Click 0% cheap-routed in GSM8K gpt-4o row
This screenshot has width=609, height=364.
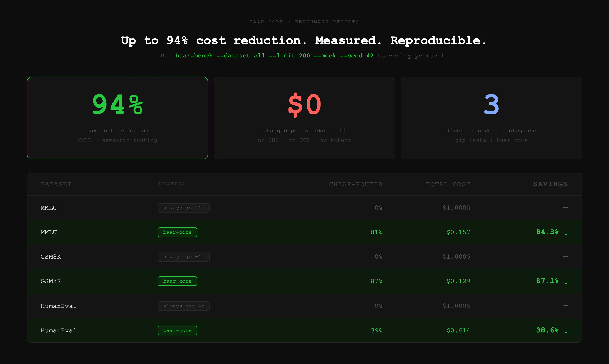click(378, 257)
